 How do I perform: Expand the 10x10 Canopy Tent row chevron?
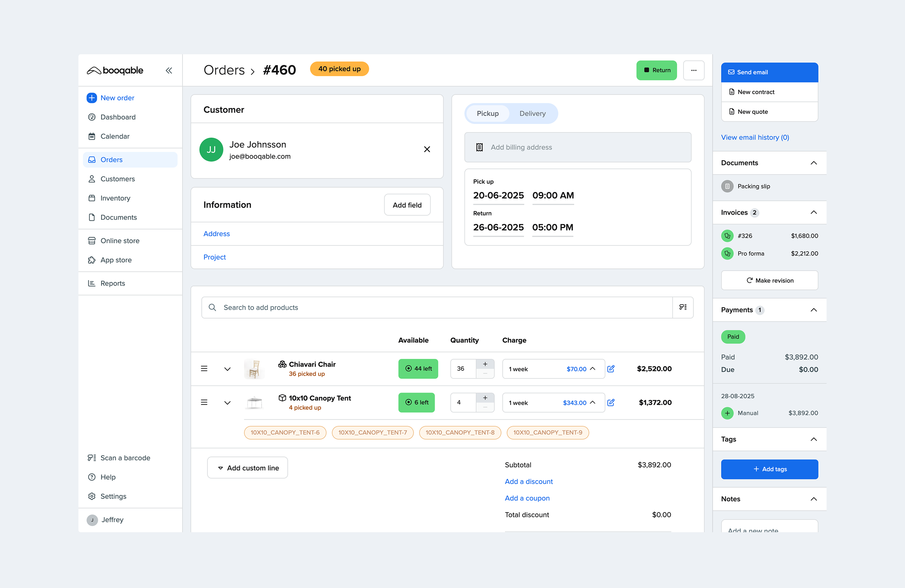click(x=227, y=403)
